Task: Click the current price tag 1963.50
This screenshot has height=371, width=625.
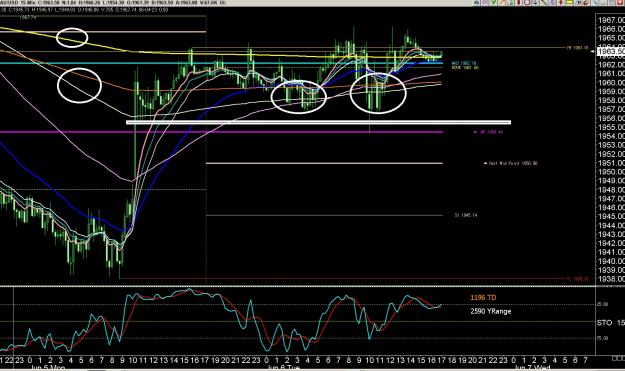Action: click(611, 51)
